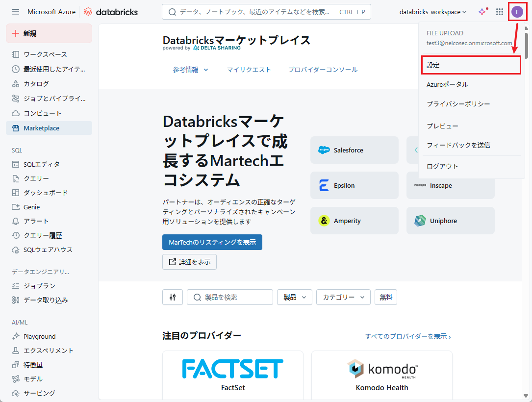Open すべてのプロバイダーを表示 link
The height and width of the screenshot is (402, 532).
[408, 336]
